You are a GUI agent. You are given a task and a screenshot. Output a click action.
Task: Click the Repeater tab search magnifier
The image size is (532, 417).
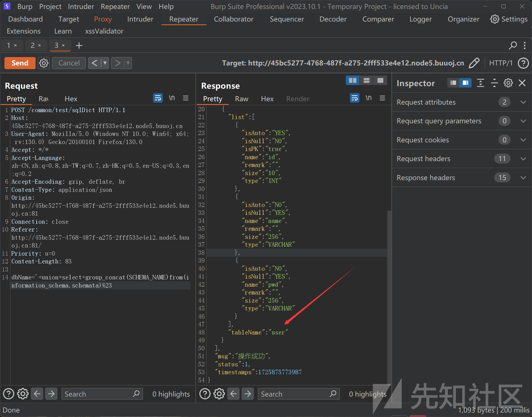click(x=513, y=45)
